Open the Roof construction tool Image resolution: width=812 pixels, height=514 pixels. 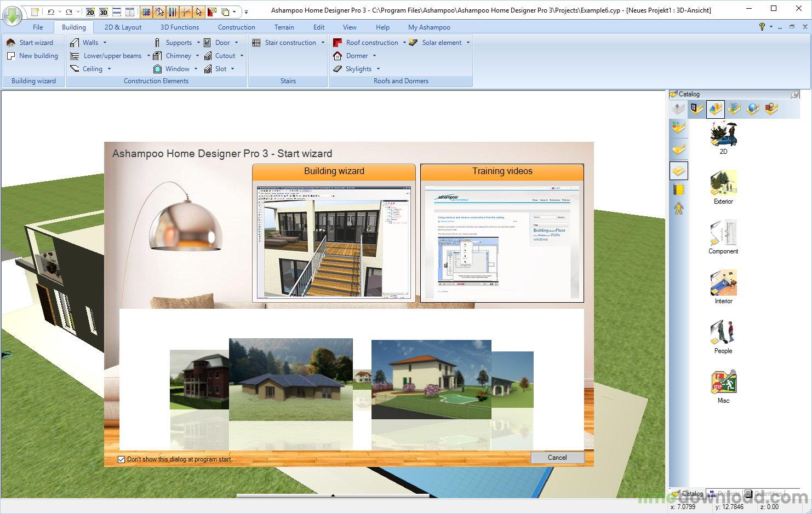371,42
